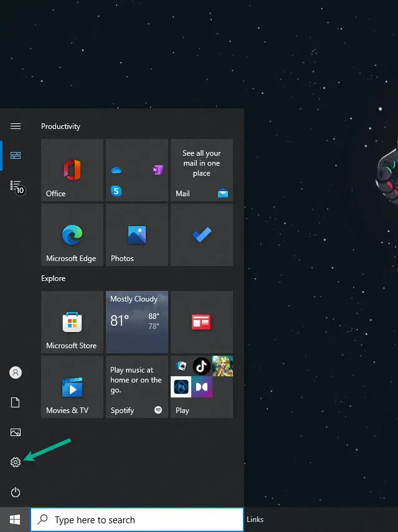The height and width of the screenshot is (532, 398).
Task: Click the Windows Start button
Action: pos(15,520)
